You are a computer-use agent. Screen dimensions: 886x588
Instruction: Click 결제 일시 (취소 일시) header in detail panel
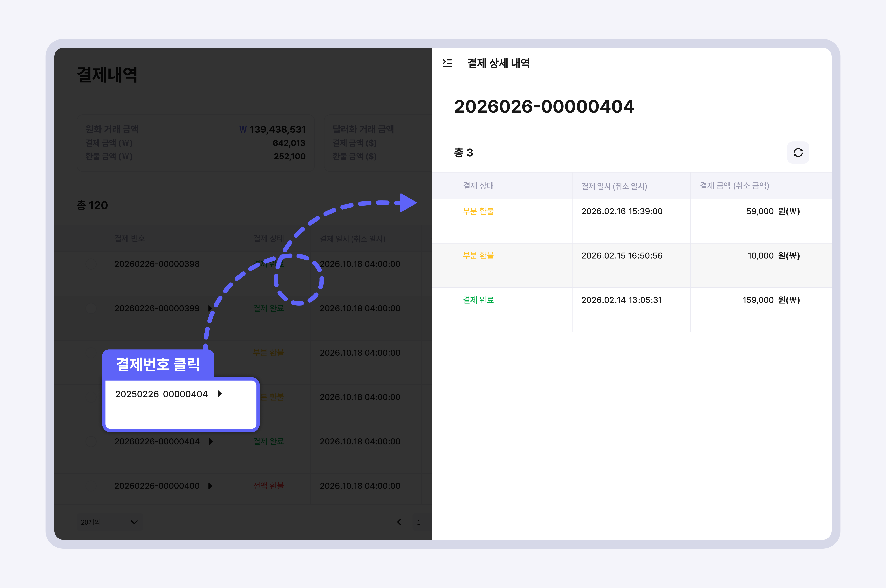[614, 186]
